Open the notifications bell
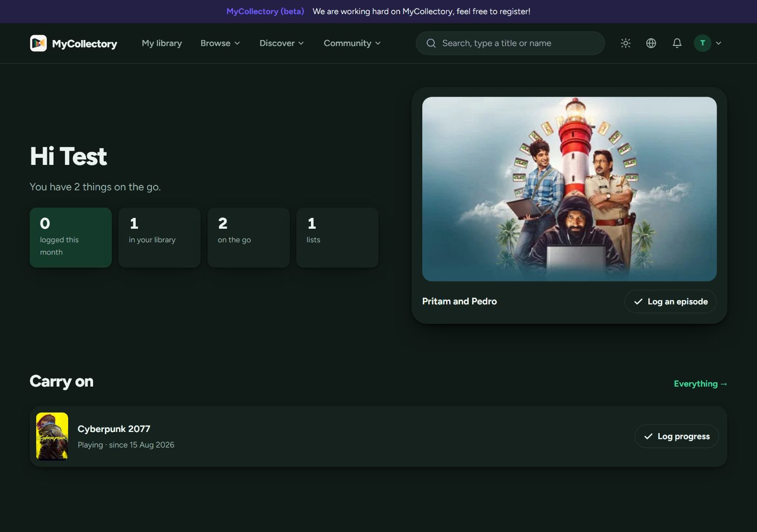This screenshot has width=757, height=532. point(677,43)
